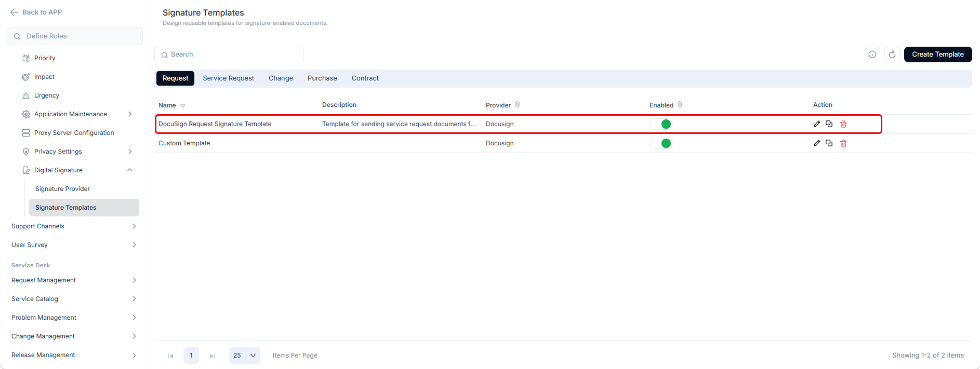The width and height of the screenshot is (980, 369).
Task: Focus the template Search field
Action: tap(229, 54)
